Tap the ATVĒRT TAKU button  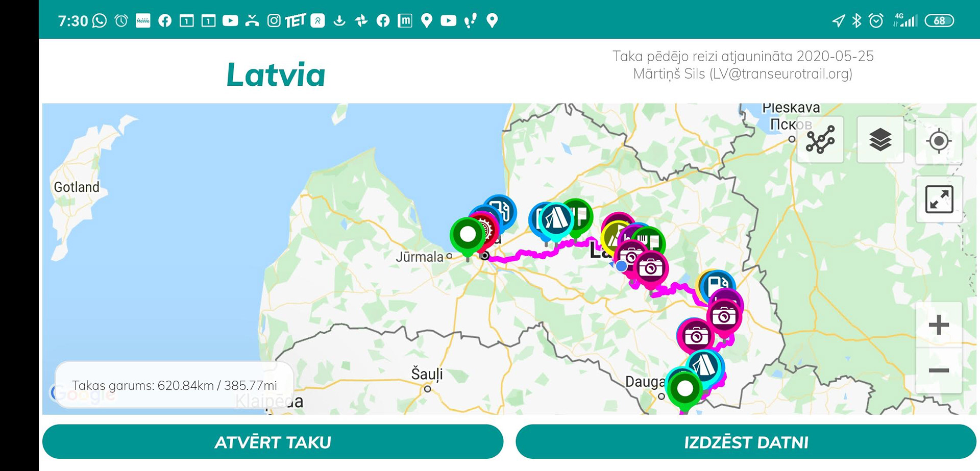click(273, 442)
